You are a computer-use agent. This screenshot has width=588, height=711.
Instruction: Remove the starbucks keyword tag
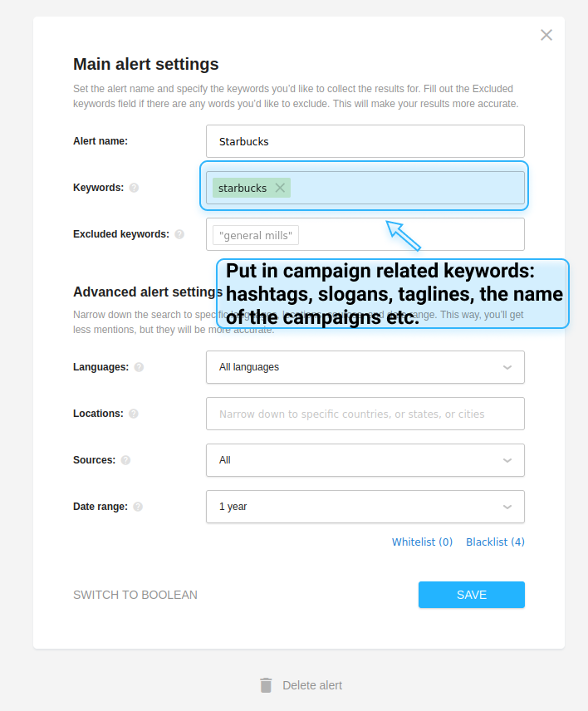point(280,188)
